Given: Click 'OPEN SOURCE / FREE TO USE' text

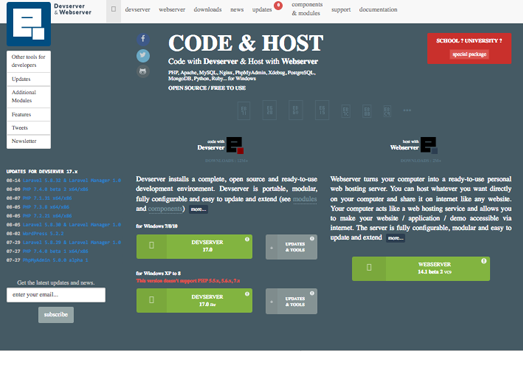Looking at the screenshot, I should tap(207, 88).
